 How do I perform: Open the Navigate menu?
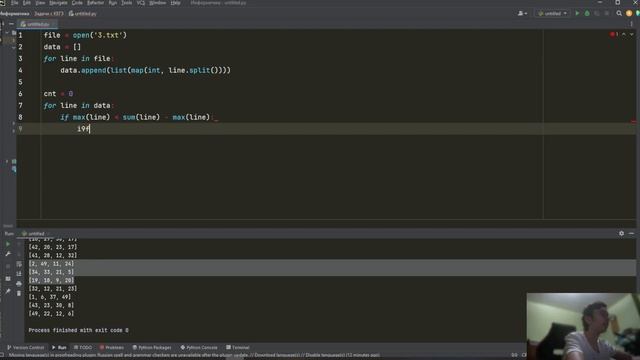[x=58, y=3]
